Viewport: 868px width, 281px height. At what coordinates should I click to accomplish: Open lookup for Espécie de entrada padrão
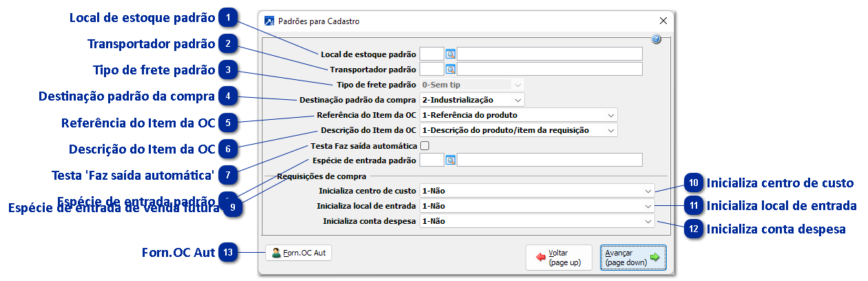click(x=451, y=160)
